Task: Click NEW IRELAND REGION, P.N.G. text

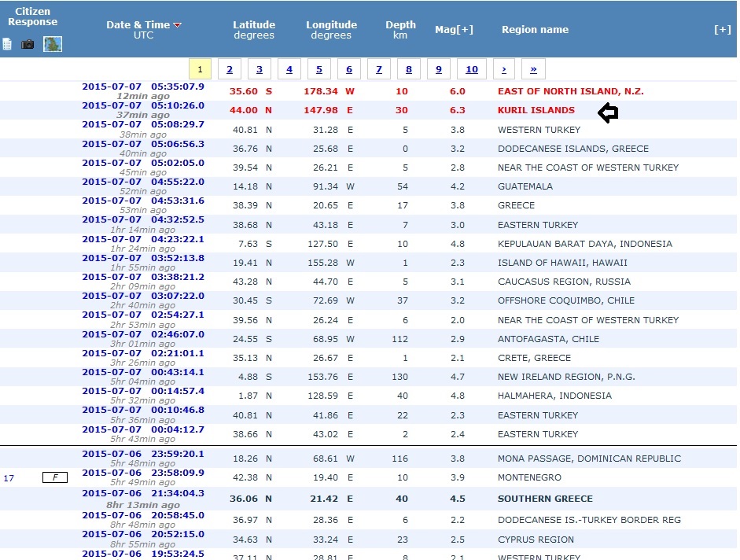Action: click(x=566, y=377)
